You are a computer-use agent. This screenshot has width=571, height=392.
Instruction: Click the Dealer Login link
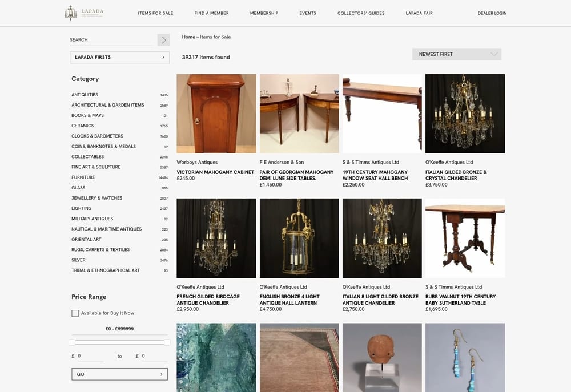[x=492, y=13]
